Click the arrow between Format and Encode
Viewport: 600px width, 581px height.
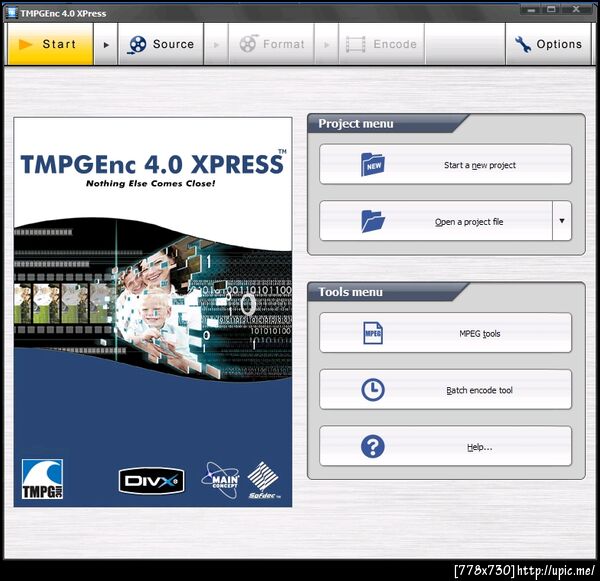pos(326,44)
